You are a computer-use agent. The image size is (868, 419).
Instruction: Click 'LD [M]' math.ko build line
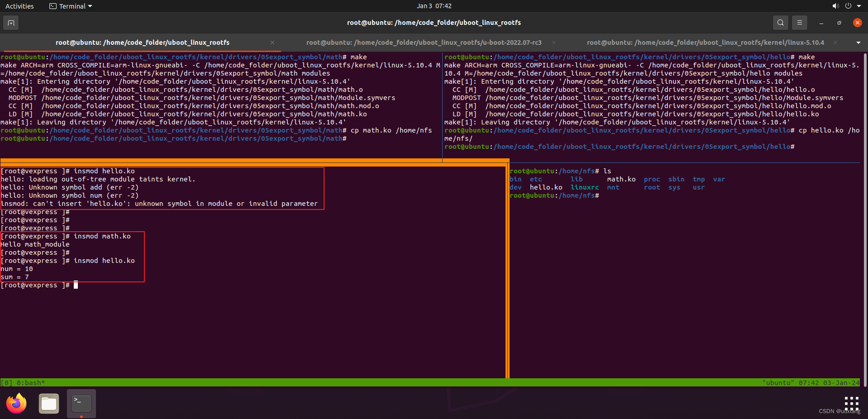coord(188,114)
